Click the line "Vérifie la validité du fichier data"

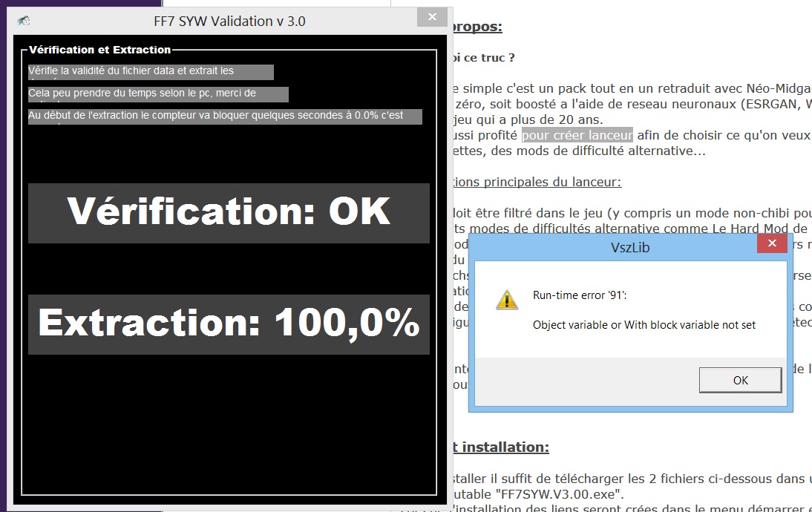click(151, 72)
